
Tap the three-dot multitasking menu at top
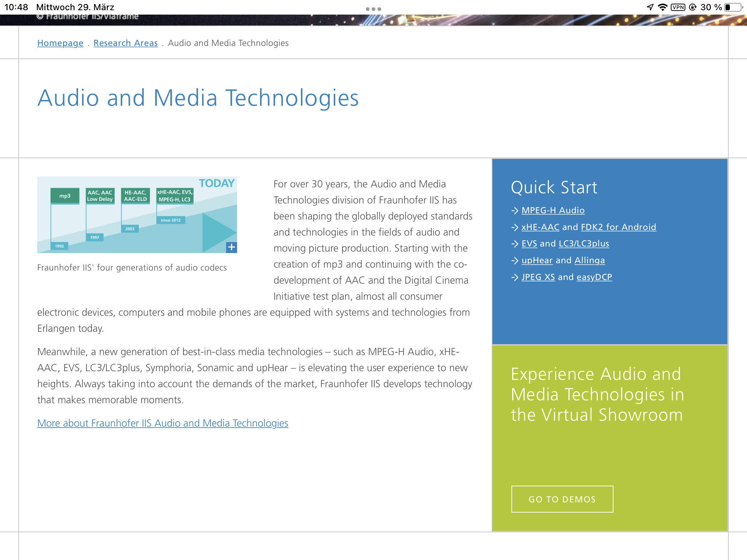pos(373,9)
